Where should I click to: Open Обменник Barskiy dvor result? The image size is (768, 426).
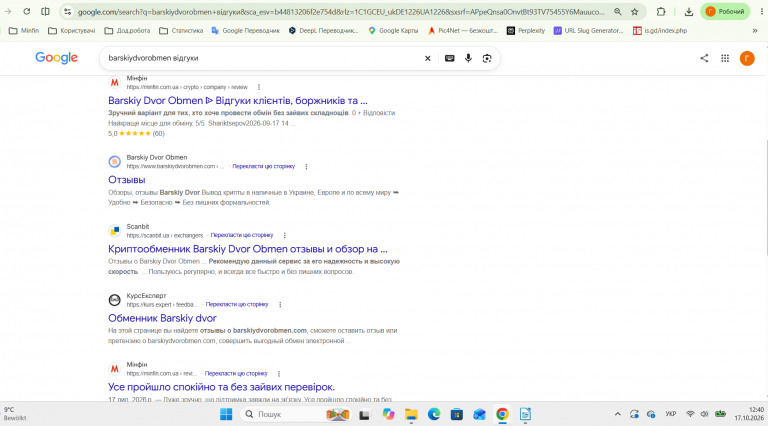pyautogui.click(x=162, y=318)
